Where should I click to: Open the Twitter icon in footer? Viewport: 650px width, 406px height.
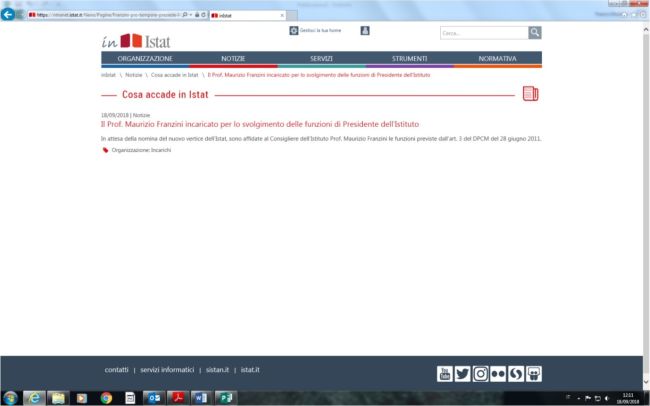coord(462,373)
